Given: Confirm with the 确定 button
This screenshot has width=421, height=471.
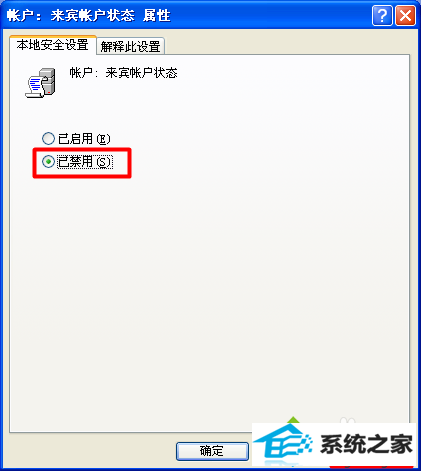Looking at the screenshot, I should coord(212,451).
